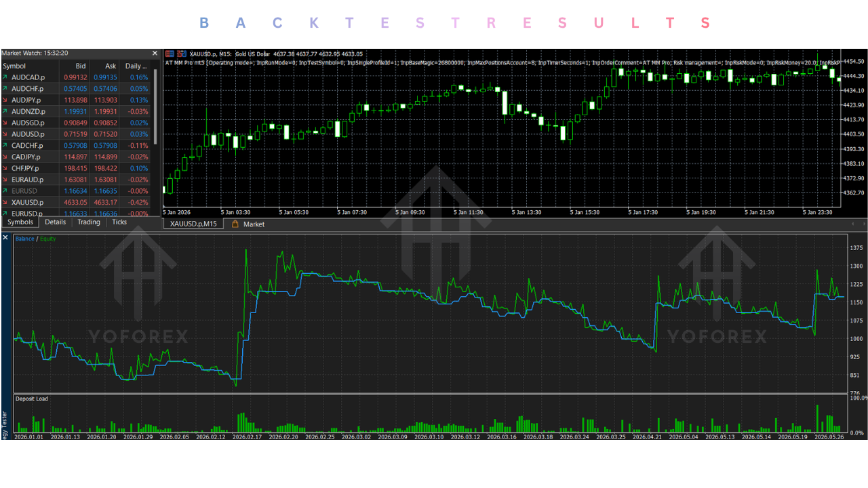Click the XAUUSD.p, M15 chart title text
The height and width of the screenshot is (488, 868).
pos(210,54)
